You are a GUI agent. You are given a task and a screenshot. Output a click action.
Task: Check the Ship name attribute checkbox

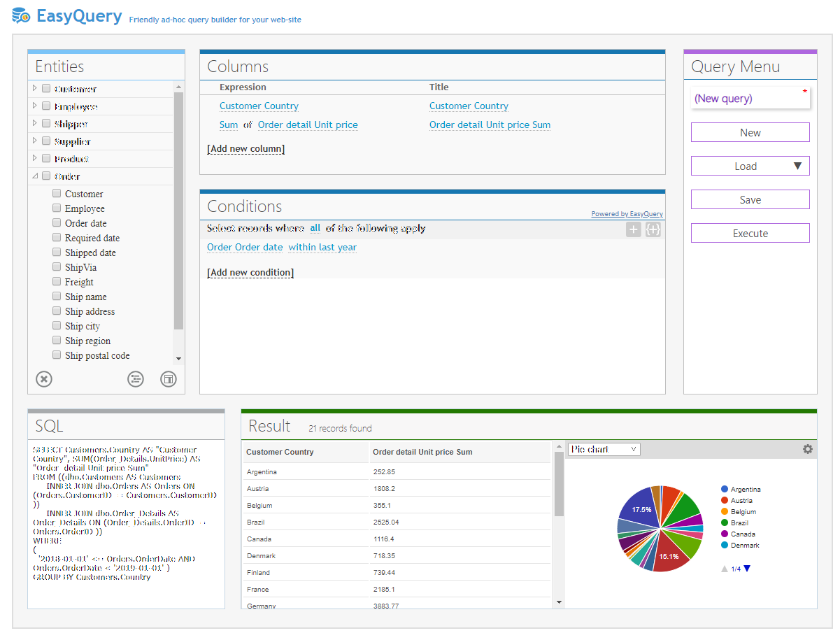coord(57,297)
